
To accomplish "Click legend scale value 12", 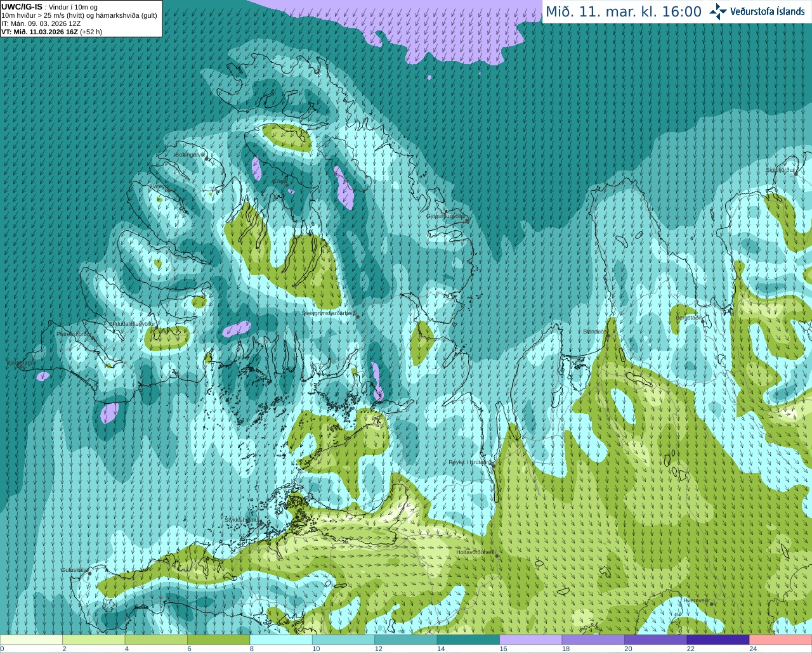I will (378, 649).
